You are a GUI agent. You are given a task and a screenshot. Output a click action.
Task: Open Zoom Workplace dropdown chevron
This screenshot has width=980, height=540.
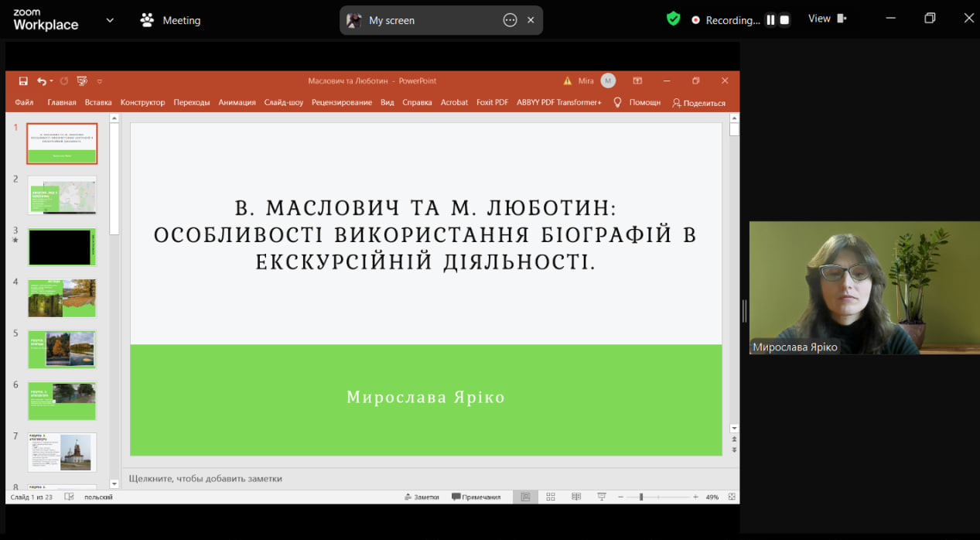[110, 20]
